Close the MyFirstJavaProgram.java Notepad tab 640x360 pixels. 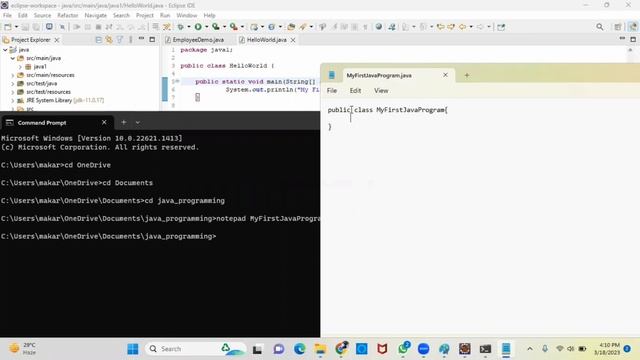[x=445, y=75]
